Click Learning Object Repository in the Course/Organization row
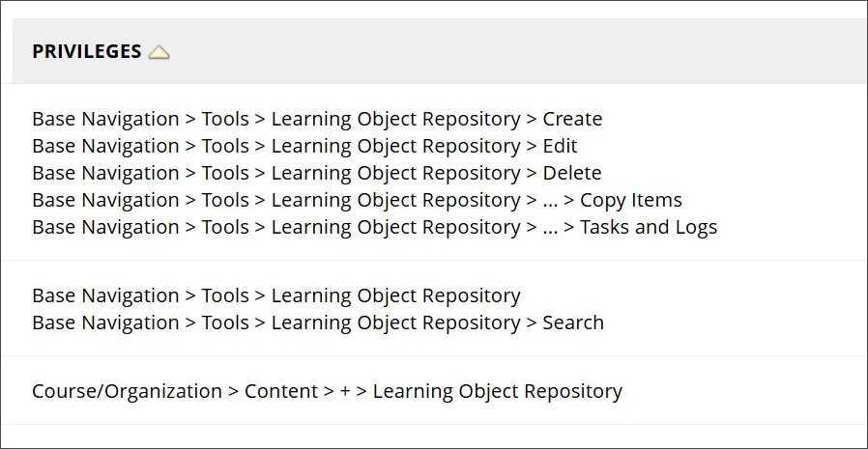 pyautogui.click(x=497, y=392)
